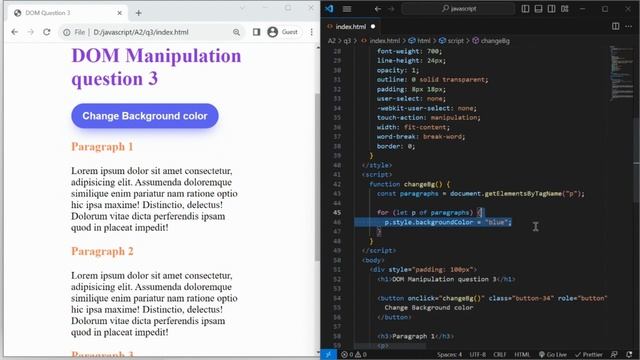Screen dimensions: 640x360
Task: Click browser address bar URL
Action: point(141,32)
